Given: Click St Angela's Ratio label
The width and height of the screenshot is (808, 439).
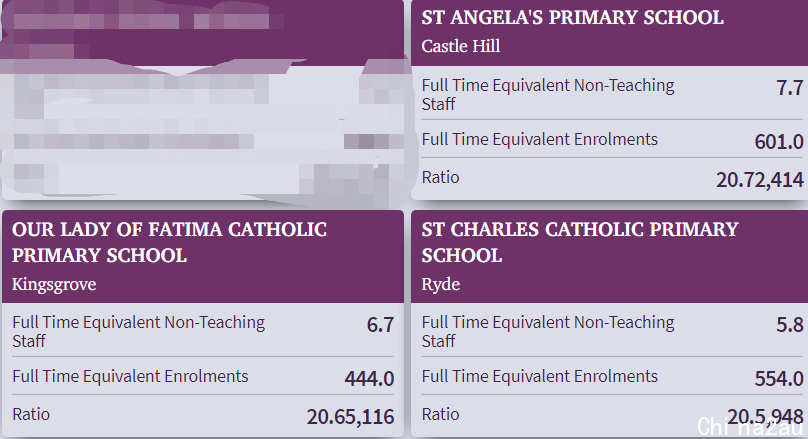Looking at the screenshot, I should [440, 177].
